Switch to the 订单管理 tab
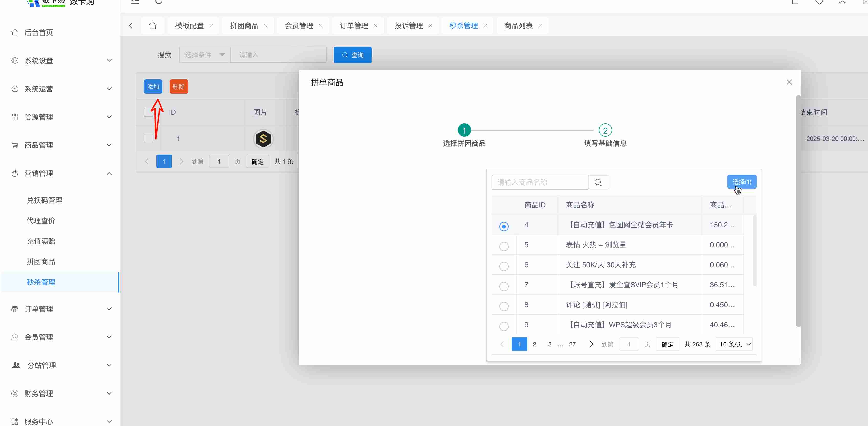 [354, 26]
